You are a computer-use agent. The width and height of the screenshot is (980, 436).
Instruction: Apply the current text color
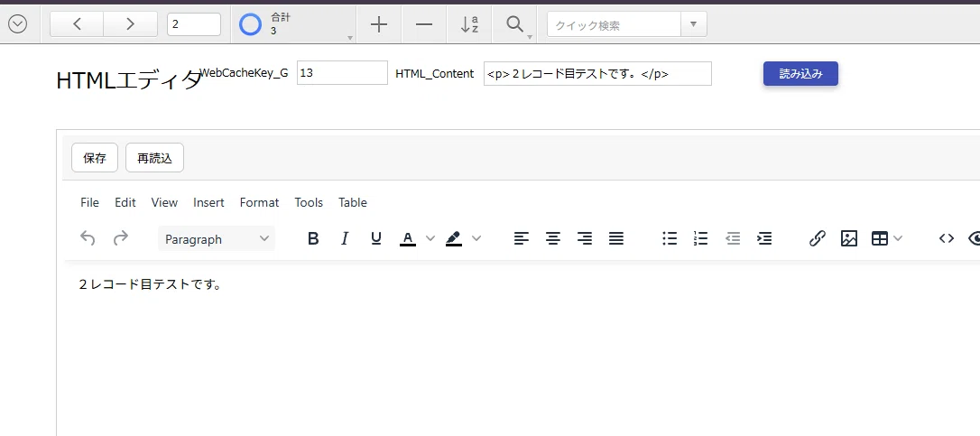point(408,238)
